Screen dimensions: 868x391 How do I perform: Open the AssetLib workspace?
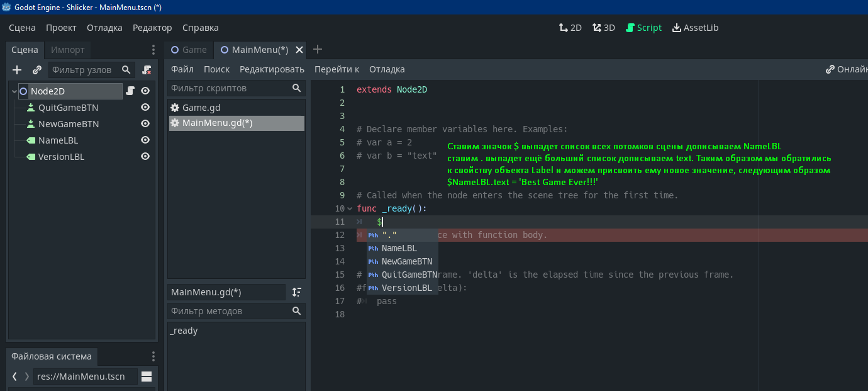(695, 28)
